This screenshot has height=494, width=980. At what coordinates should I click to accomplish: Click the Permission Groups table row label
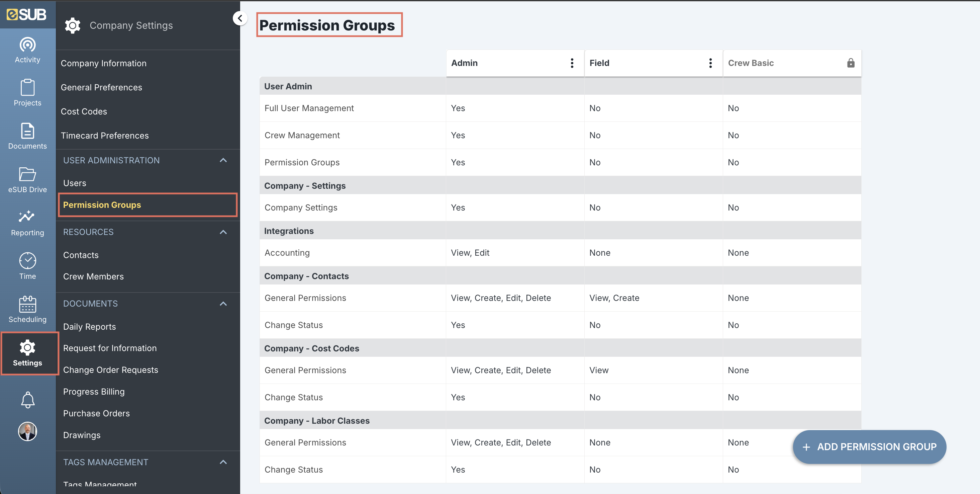(x=302, y=163)
